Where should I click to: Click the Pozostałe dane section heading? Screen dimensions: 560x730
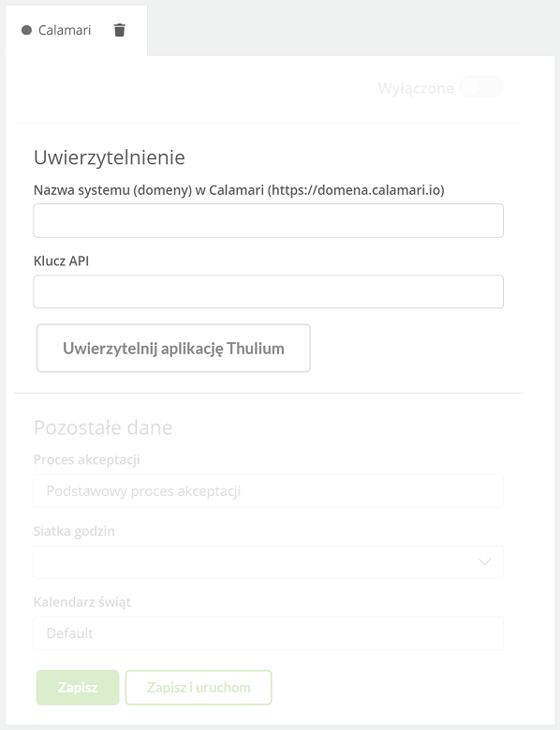103,427
